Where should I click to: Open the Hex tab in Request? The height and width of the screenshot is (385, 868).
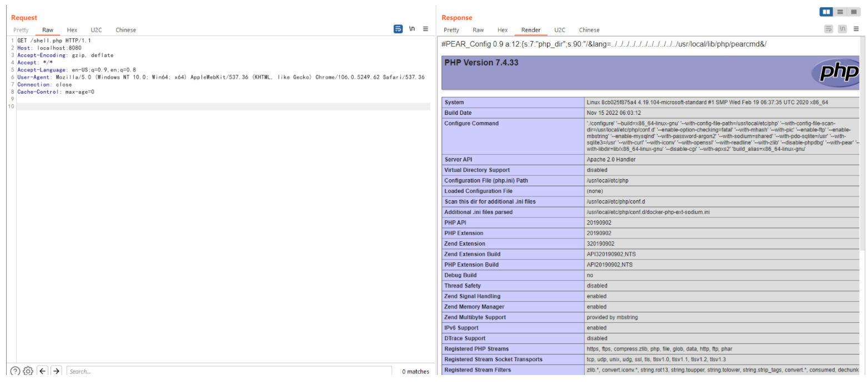pyautogui.click(x=72, y=30)
